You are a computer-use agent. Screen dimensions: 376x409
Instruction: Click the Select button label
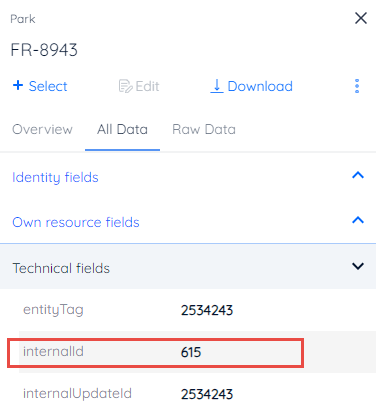(x=48, y=86)
